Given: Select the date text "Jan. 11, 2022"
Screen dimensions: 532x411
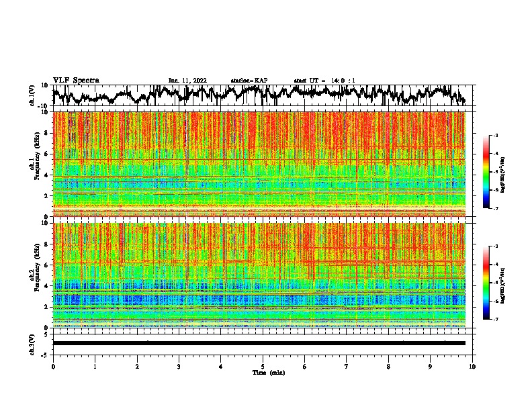Looking at the screenshot, I should [x=187, y=81].
